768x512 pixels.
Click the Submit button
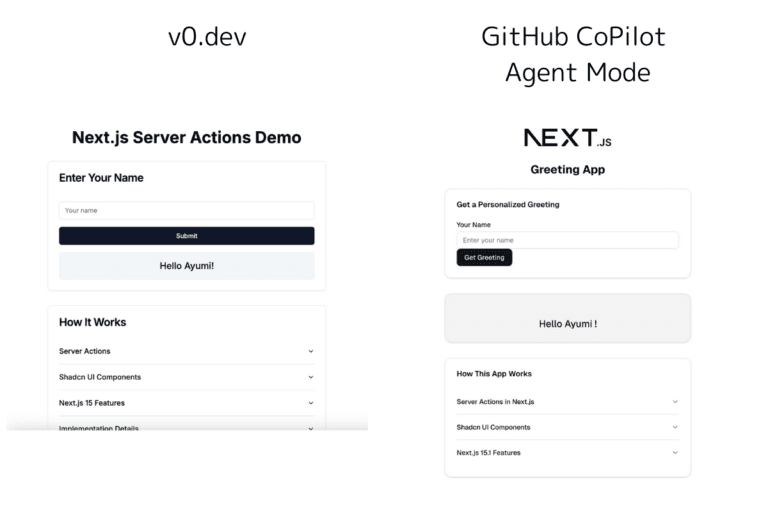[187, 236]
